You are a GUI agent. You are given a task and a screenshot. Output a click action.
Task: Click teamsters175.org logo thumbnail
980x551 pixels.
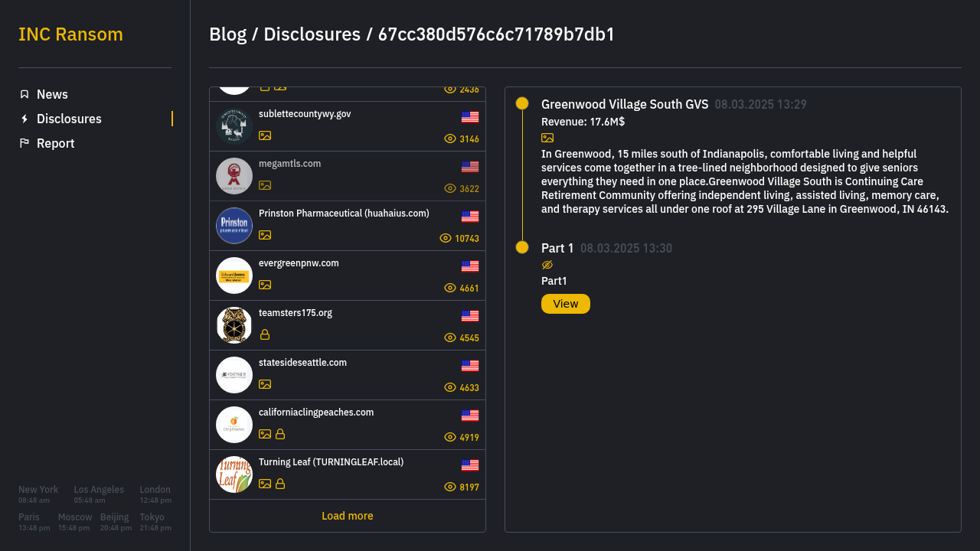pyautogui.click(x=234, y=325)
